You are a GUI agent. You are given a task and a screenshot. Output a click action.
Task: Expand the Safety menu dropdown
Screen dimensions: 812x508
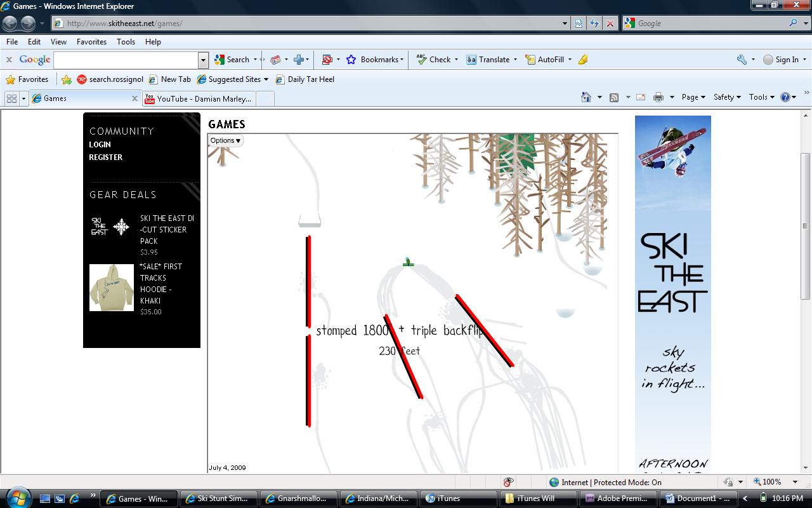727,97
